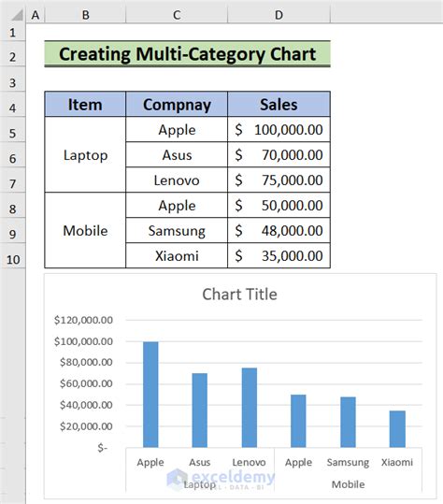Click the Sales header cell

(279, 105)
